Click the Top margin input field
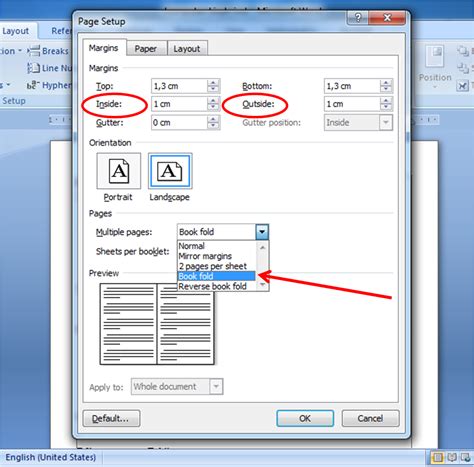 click(179, 86)
